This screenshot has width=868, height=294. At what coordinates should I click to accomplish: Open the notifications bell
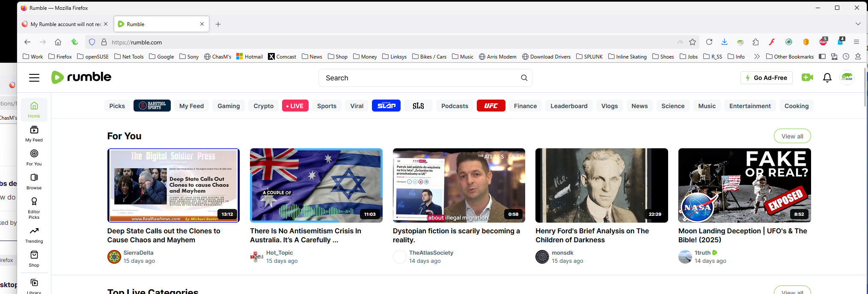(827, 77)
